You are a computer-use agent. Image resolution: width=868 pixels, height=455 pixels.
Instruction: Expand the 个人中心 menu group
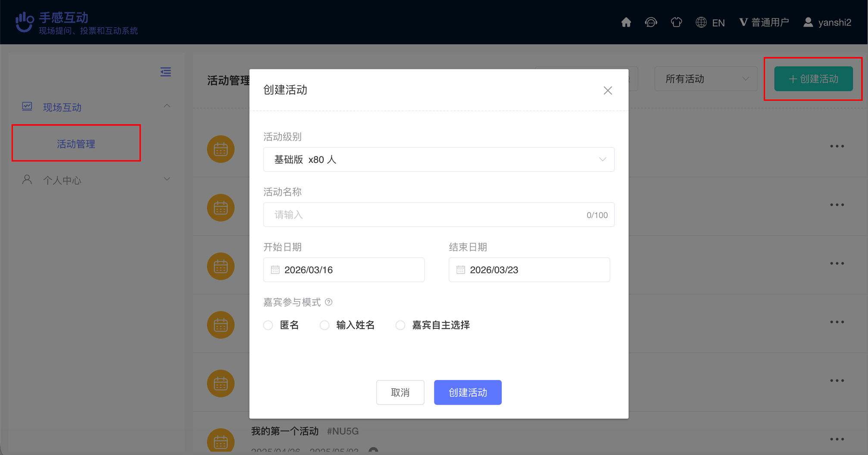[x=167, y=179]
